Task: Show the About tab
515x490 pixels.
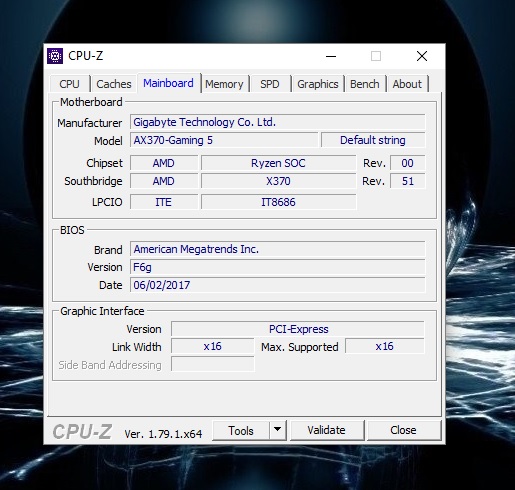Action: click(407, 84)
